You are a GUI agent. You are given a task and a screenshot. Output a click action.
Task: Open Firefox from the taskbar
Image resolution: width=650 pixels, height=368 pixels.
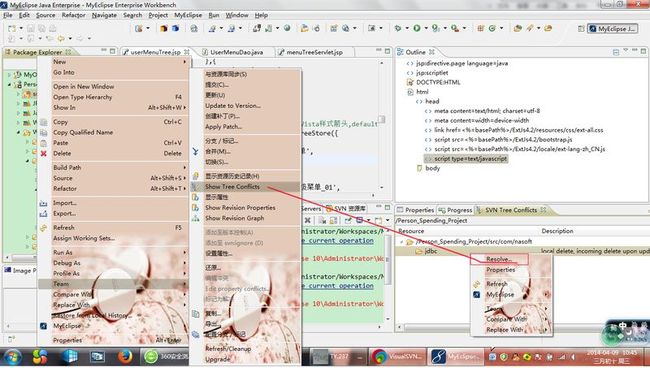124,357
